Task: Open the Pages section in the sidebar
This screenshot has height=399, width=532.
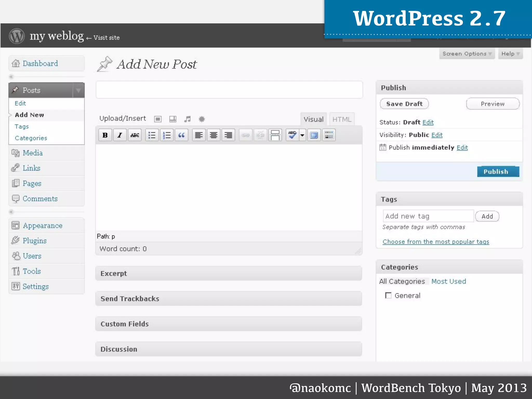Action: pos(46,183)
